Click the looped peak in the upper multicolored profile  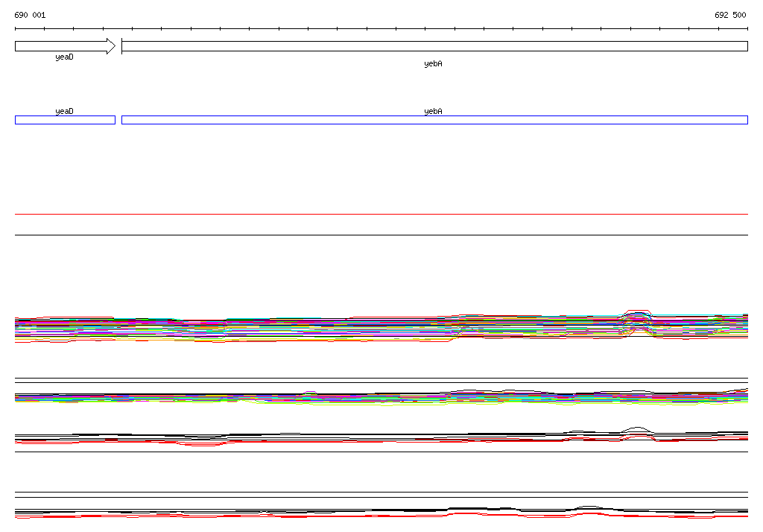pyautogui.click(x=639, y=320)
